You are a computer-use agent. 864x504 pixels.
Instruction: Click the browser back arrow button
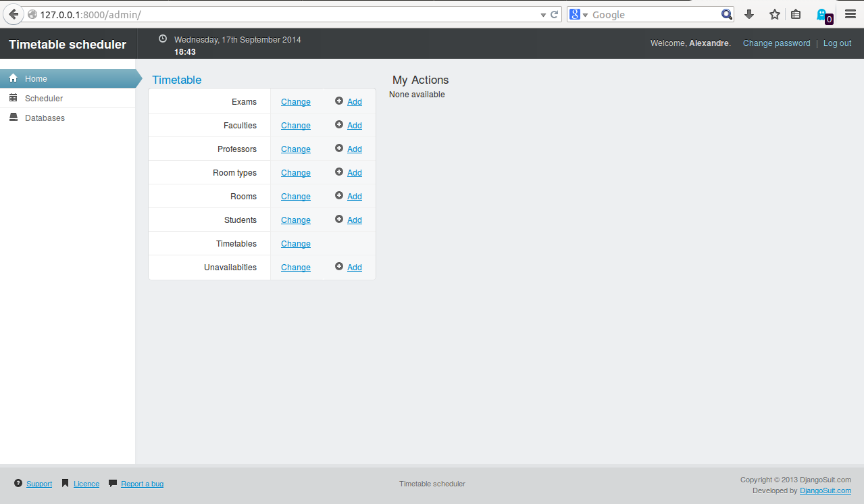pos(14,14)
